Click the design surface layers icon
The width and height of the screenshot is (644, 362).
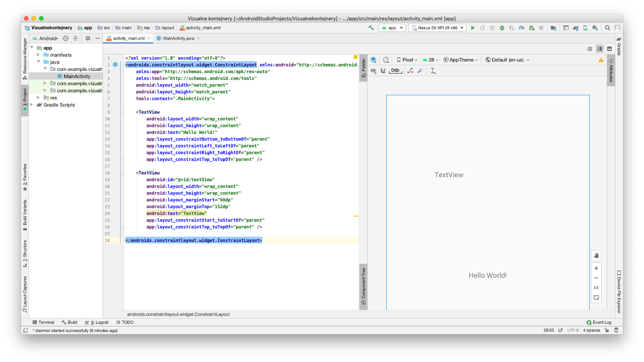click(373, 60)
